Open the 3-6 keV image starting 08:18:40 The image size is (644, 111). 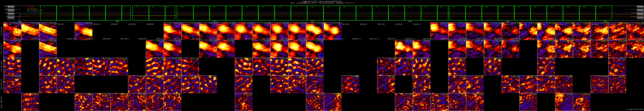click(x=333, y=31)
